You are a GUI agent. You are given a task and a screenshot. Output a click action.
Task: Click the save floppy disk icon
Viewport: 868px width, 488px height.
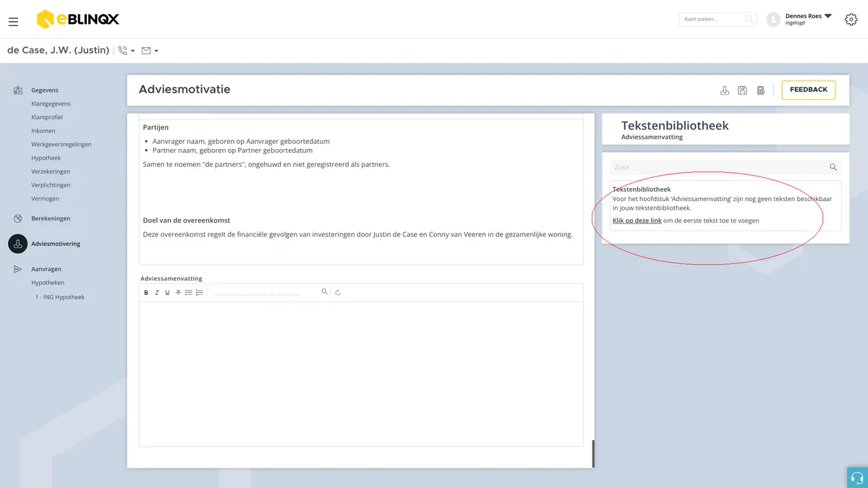click(x=742, y=90)
